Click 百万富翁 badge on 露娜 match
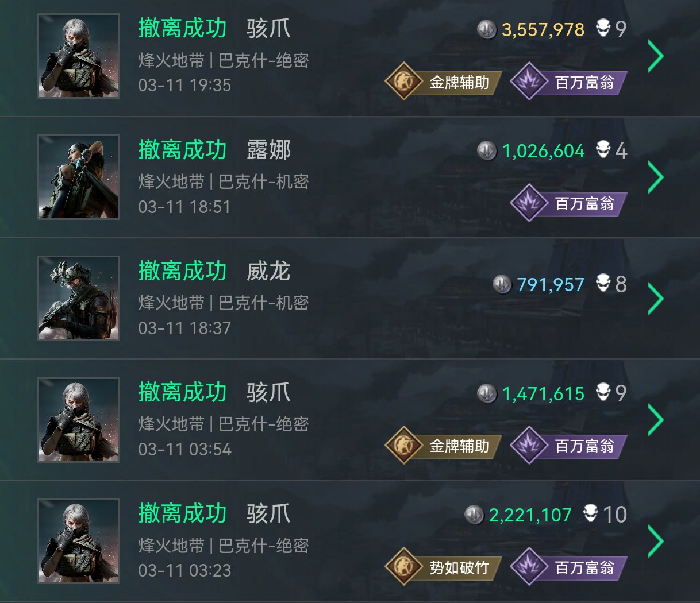The height and width of the screenshot is (603, 700). (568, 203)
